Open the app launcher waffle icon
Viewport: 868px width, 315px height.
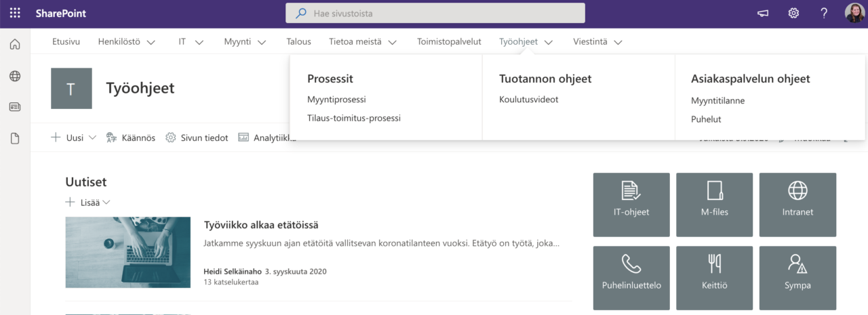click(x=15, y=14)
